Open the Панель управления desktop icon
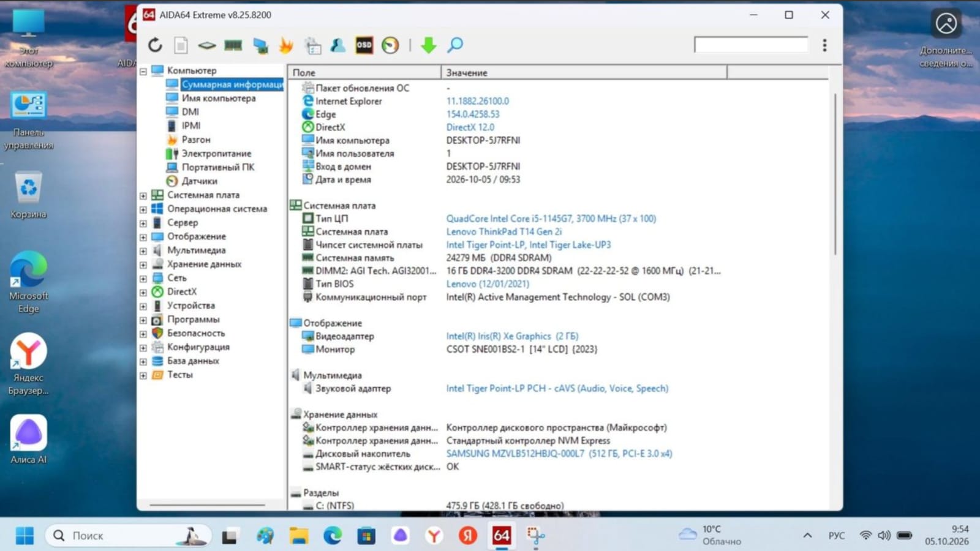980x551 pixels. pyautogui.click(x=28, y=121)
